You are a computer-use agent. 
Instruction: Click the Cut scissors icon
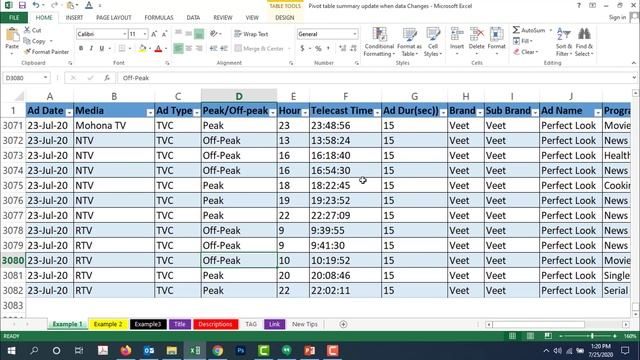click(x=27, y=30)
